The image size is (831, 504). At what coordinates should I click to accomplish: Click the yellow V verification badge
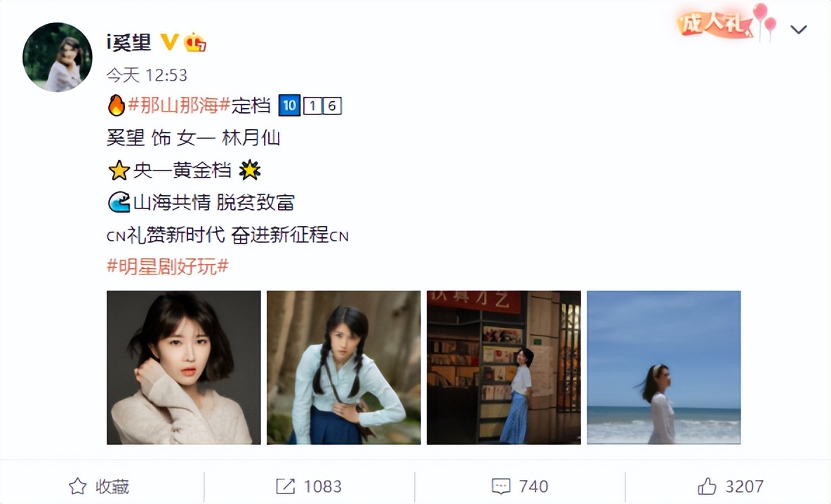pyautogui.click(x=169, y=42)
